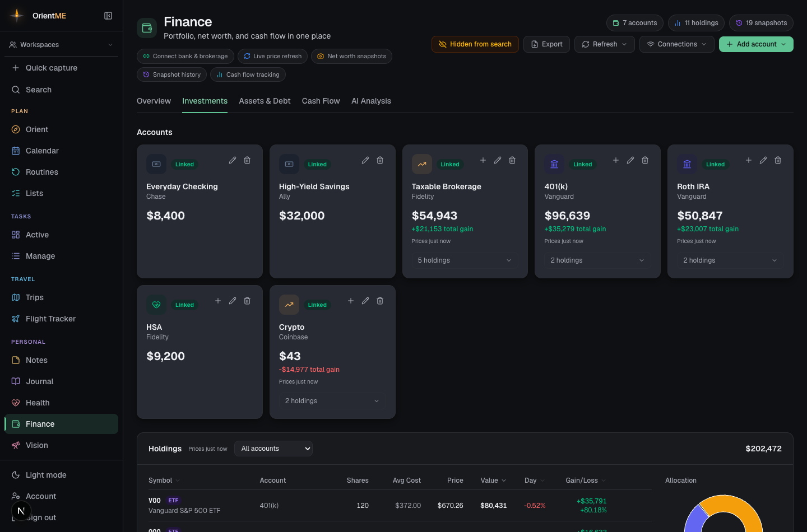Open the Next.js dev tools badge
Screen dimensions: 807x532
21,511
